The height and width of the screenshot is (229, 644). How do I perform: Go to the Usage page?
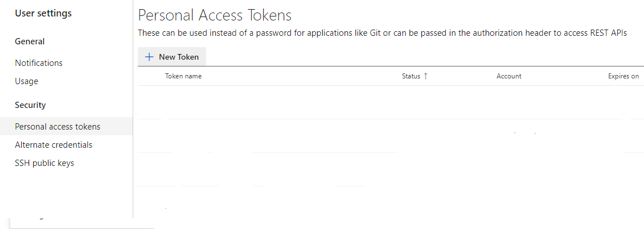tap(27, 81)
